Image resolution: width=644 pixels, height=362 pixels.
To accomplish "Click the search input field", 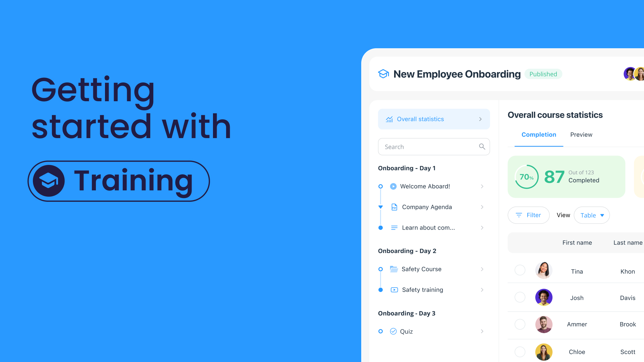I will point(434,147).
